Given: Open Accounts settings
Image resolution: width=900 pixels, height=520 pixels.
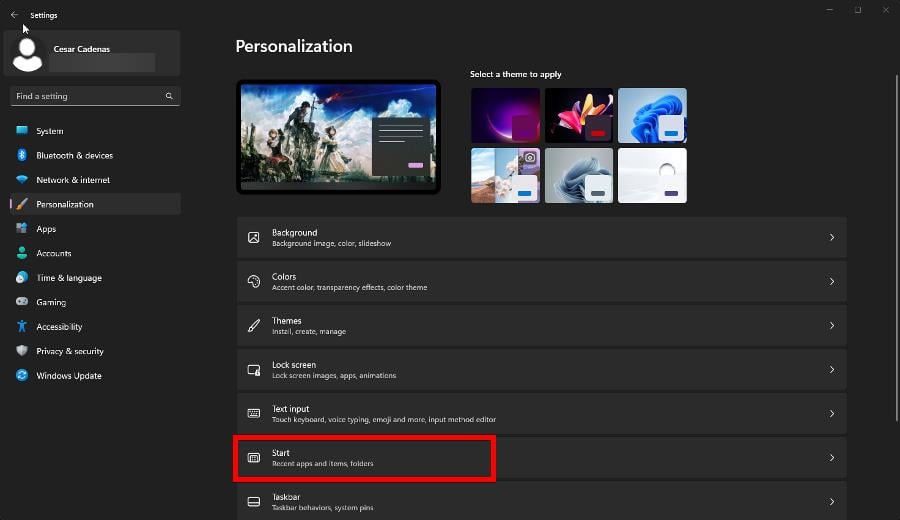Looking at the screenshot, I should click(95, 253).
